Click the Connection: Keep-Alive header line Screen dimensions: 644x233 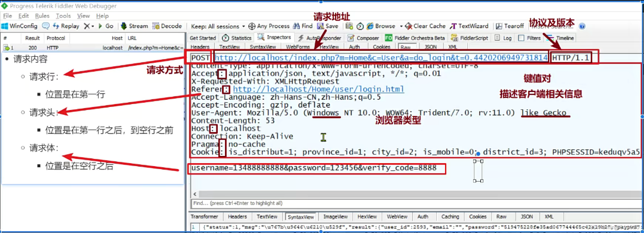(242, 137)
